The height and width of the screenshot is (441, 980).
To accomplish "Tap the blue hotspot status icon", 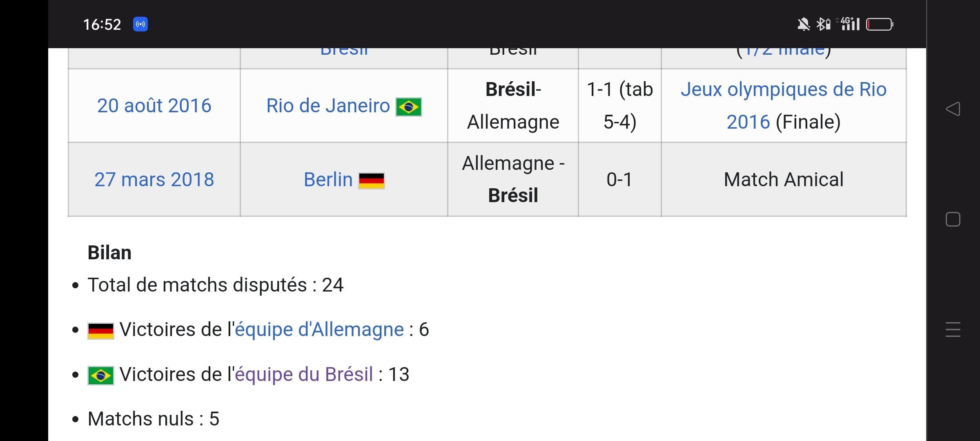I will pyautogui.click(x=140, y=24).
